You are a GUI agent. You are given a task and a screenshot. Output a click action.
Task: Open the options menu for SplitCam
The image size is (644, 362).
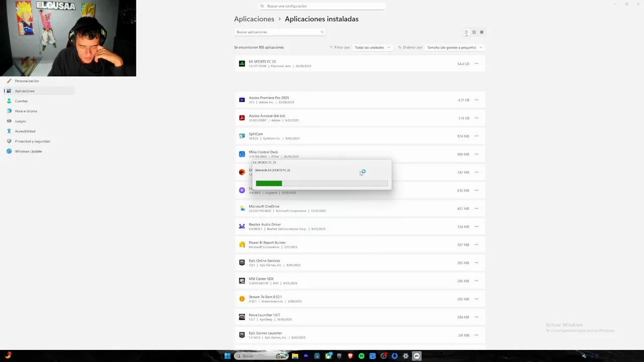[476, 136]
